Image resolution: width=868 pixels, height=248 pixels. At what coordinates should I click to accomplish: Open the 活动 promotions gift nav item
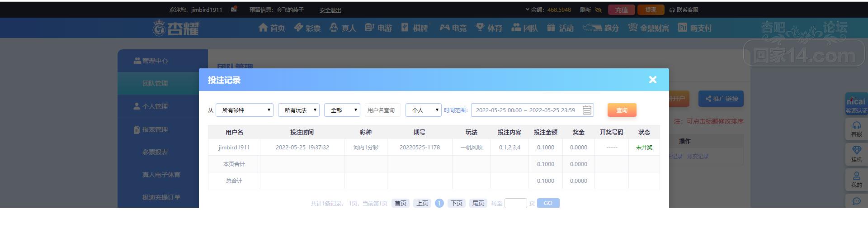pos(560,28)
